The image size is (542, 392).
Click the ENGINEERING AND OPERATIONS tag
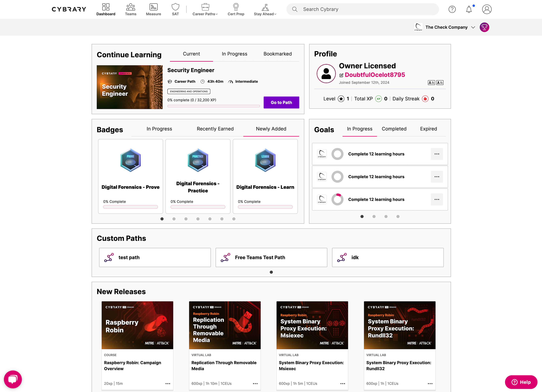[189, 91]
